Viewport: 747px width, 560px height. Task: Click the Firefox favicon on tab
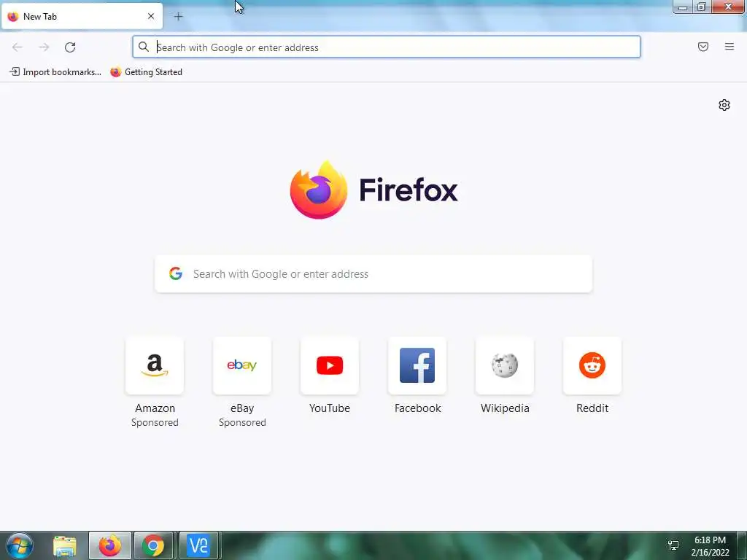pyautogui.click(x=13, y=17)
